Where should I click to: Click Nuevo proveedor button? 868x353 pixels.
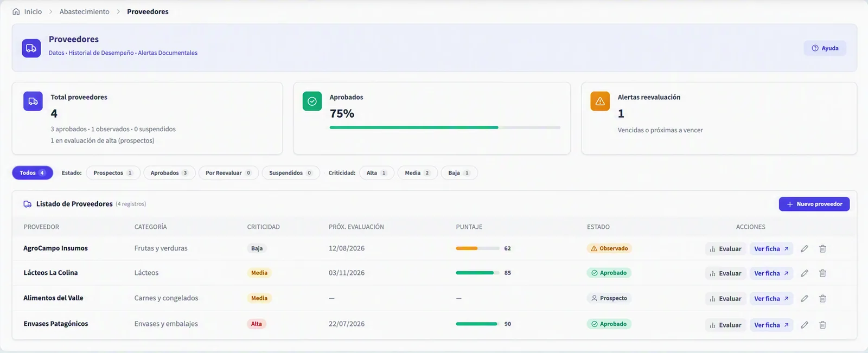click(814, 204)
